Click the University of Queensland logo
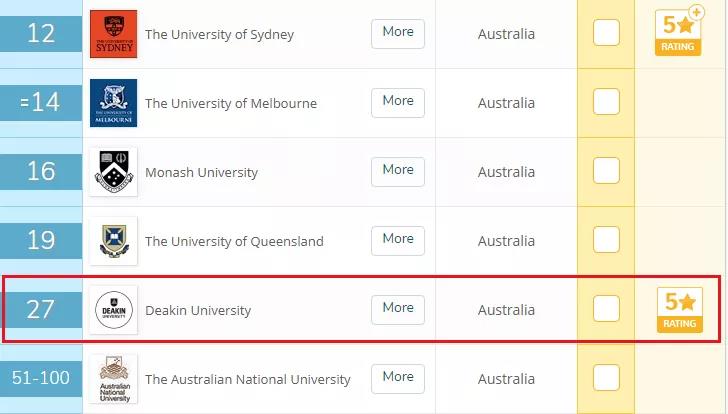728x414 pixels. (113, 241)
